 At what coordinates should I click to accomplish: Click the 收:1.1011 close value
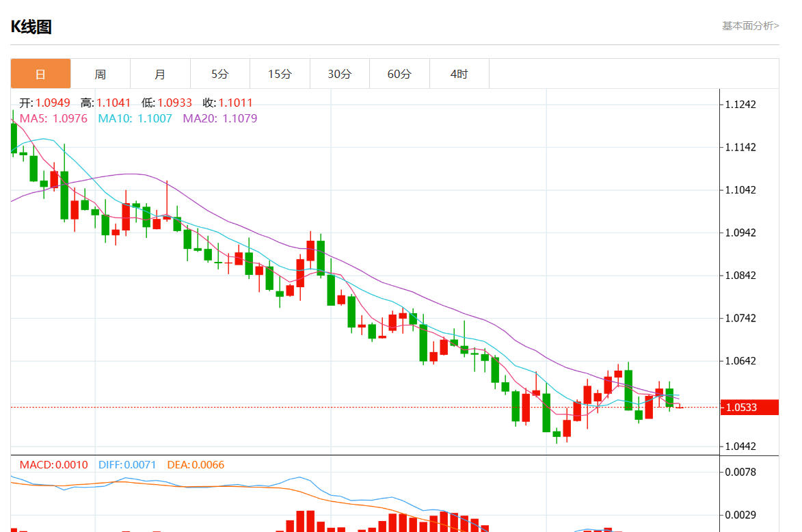[x=228, y=103]
